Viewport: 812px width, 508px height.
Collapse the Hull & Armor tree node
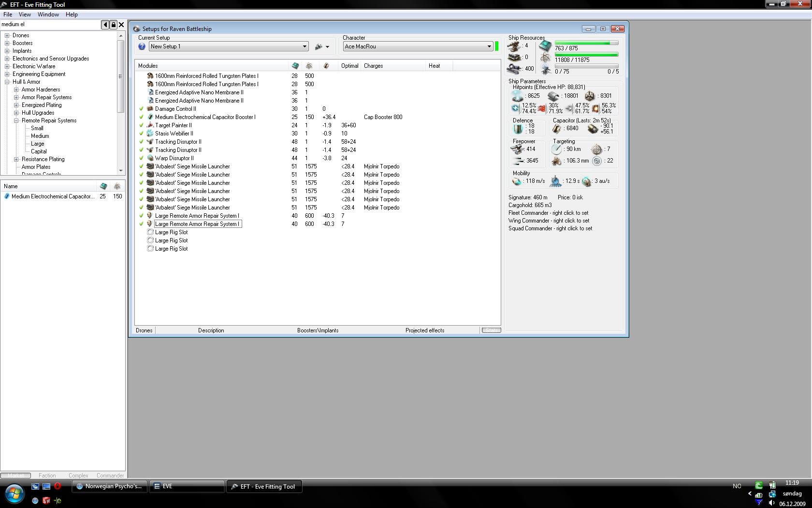point(7,82)
